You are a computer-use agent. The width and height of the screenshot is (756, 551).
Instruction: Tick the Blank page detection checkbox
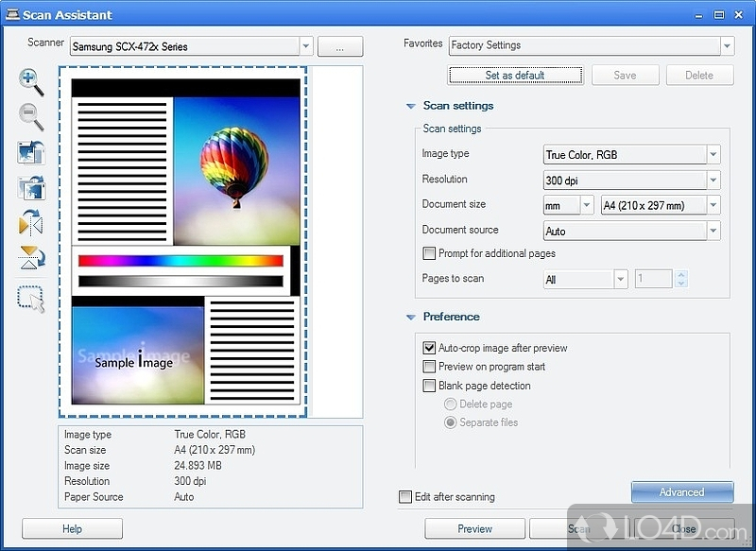point(430,386)
